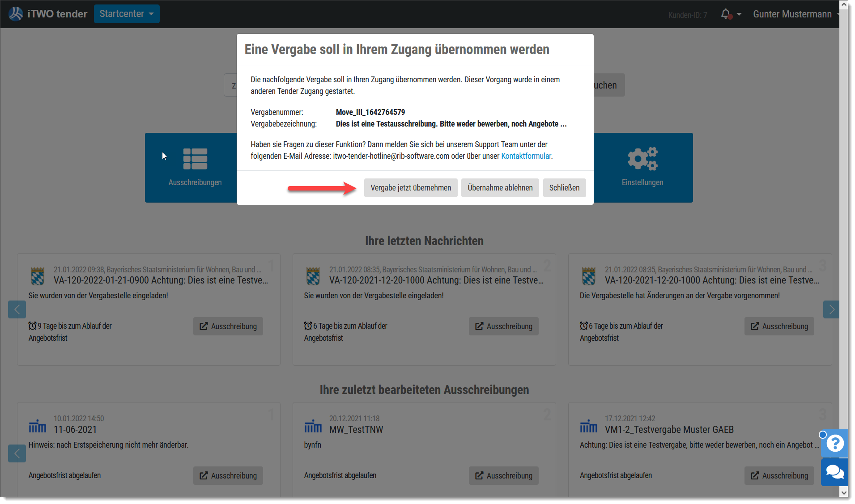Click the Kunden-ID: 7 label
Image resolution: width=855 pixels, height=504 pixels.
click(688, 15)
